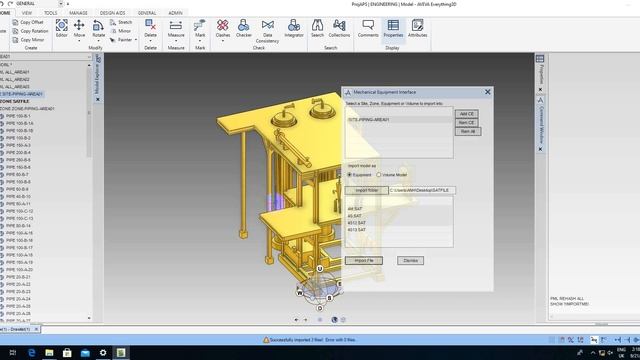Open the Integrator tool
The image size is (640, 360).
[x=294, y=28]
